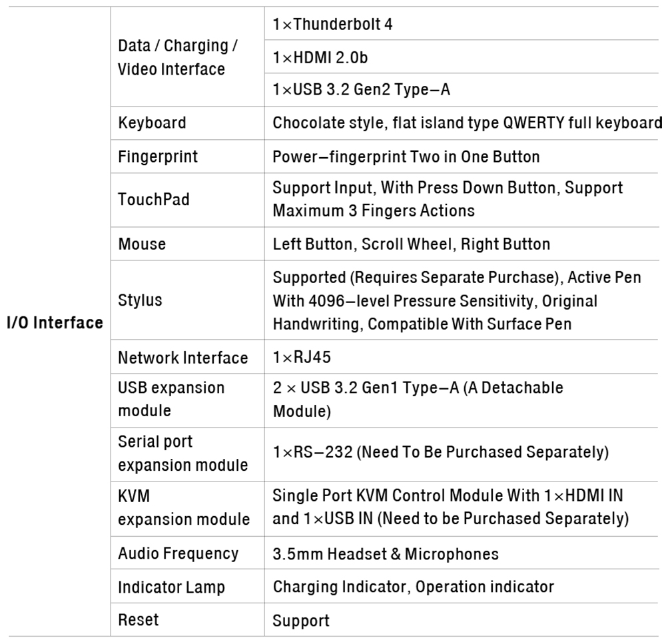
Task: Click the 1×RJ45 network value
Action: pyautogui.click(x=302, y=358)
